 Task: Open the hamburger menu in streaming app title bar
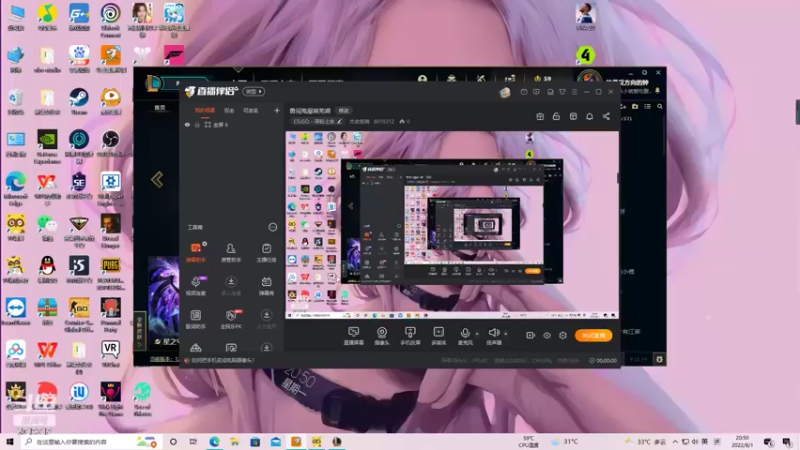tap(574, 92)
